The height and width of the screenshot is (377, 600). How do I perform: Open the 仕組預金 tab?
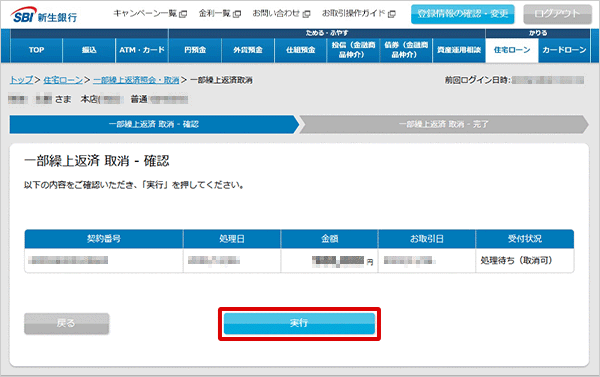300,50
